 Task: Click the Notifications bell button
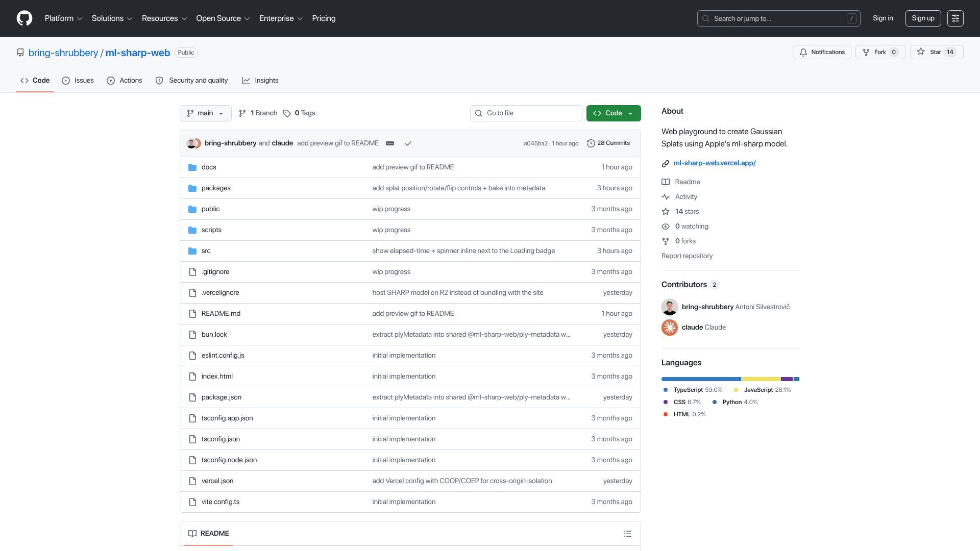(822, 52)
